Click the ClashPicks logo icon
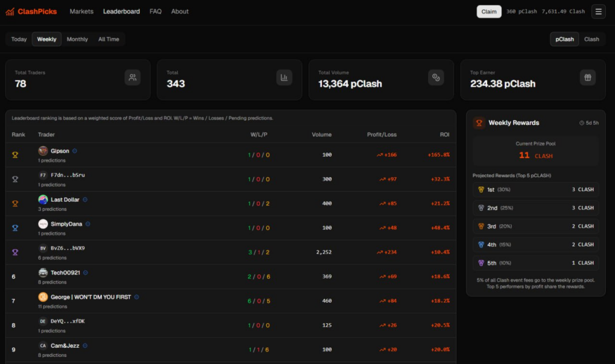 [x=10, y=11]
